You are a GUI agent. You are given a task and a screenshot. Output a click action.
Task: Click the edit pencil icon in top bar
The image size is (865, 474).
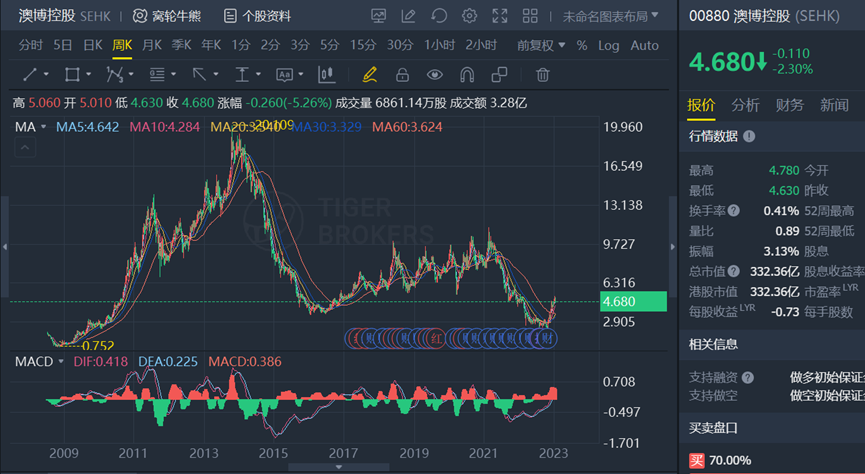[408, 16]
